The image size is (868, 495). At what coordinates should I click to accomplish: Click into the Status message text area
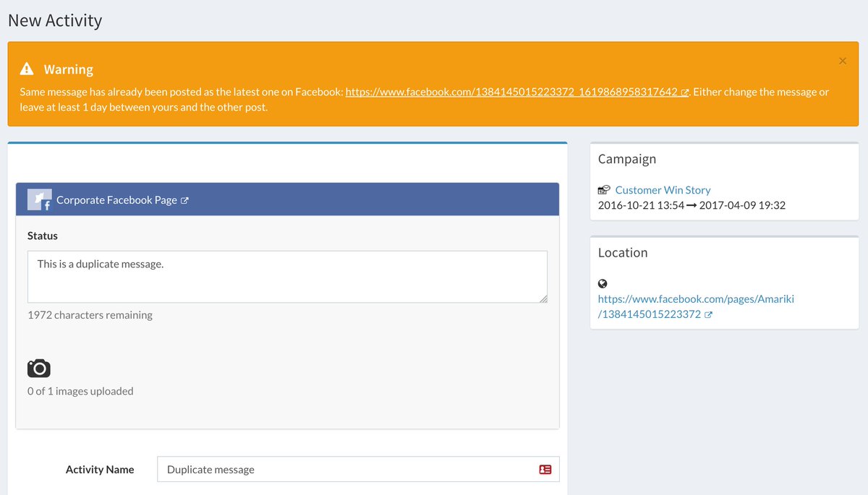[x=287, y=277]
